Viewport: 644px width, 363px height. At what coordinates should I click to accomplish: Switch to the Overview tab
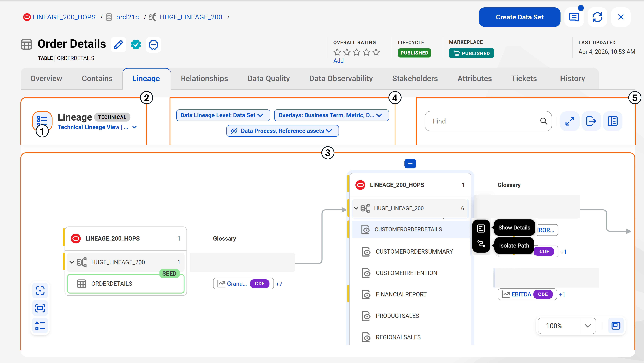pyautogui.click(x=46, y=79)
